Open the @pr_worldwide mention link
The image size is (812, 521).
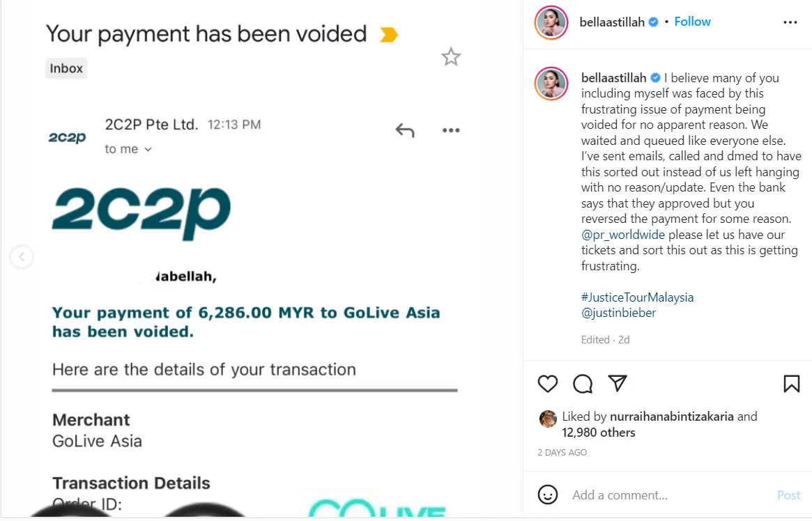coord(623,235)
